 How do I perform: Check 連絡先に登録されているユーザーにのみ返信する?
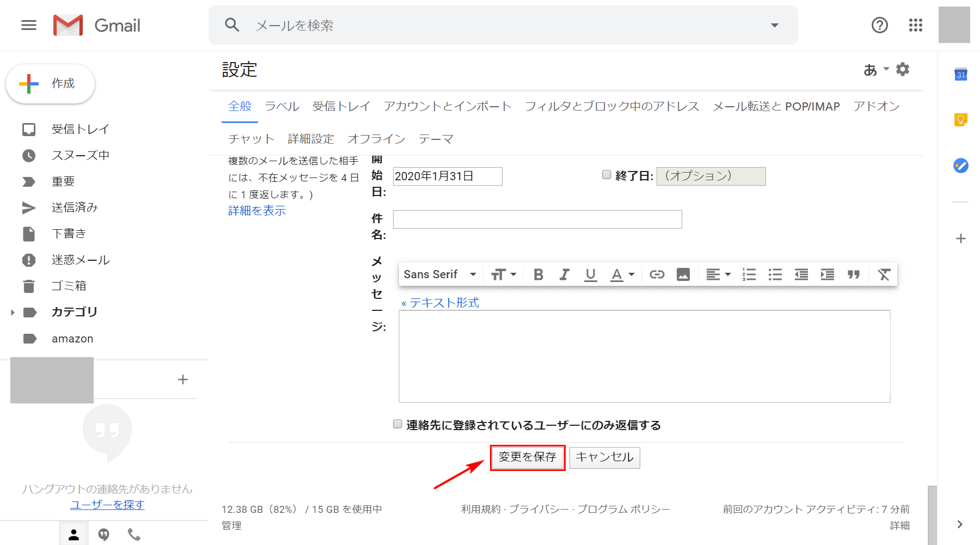397,424
